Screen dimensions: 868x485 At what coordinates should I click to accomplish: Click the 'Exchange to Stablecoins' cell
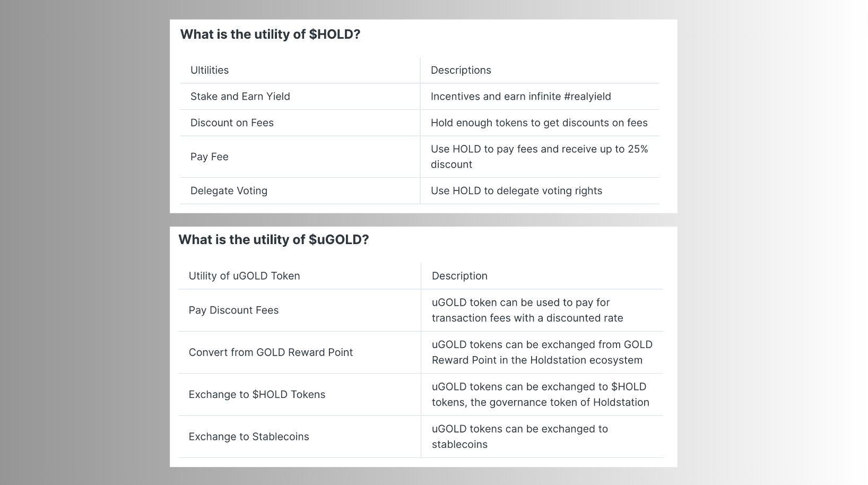(x=249, y=437)
